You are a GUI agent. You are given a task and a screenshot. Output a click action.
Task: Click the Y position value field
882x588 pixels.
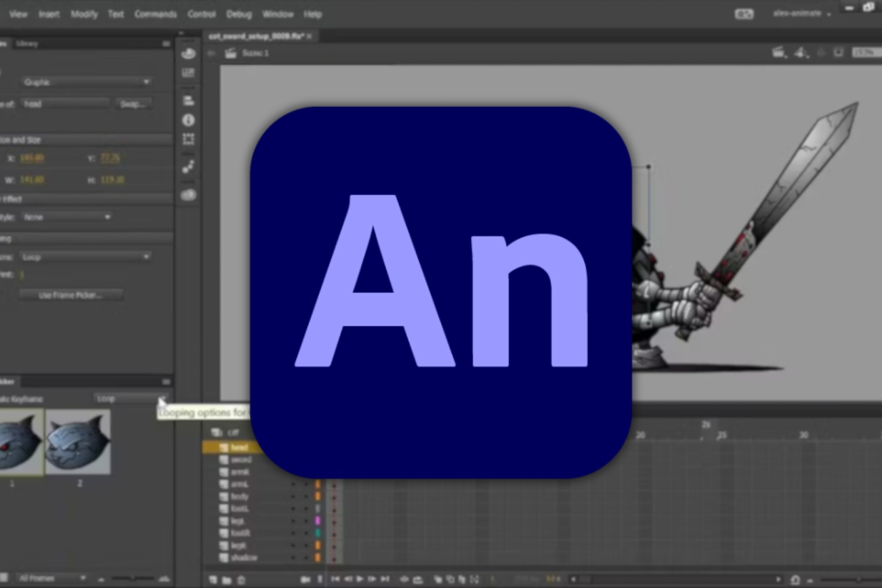110,158
